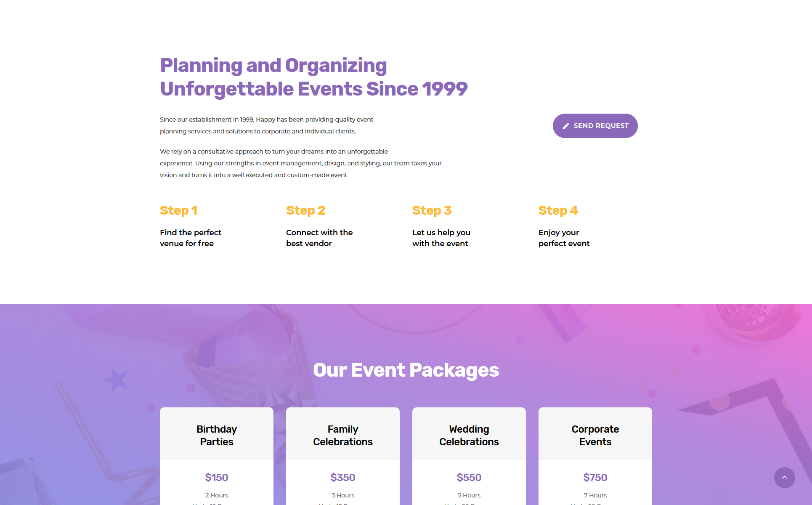The image size is (812, 505).
Task: Click the Step 4 heading
Action: pyautogui.click(x=558, y=210)
